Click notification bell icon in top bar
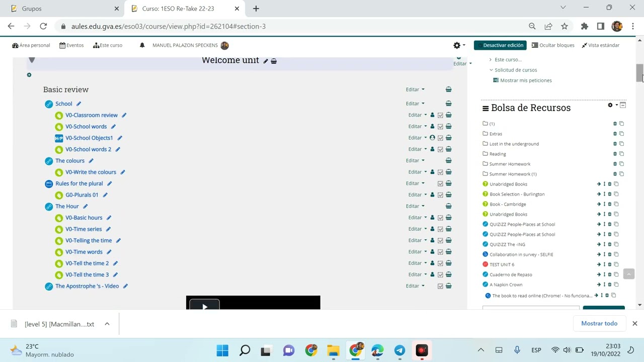Screen dimensions: 644x362 142,45
